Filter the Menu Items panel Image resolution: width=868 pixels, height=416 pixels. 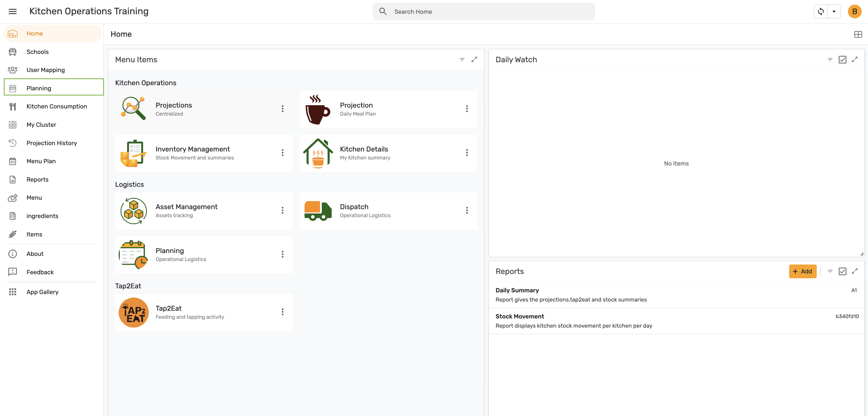[x=462, y=60]
